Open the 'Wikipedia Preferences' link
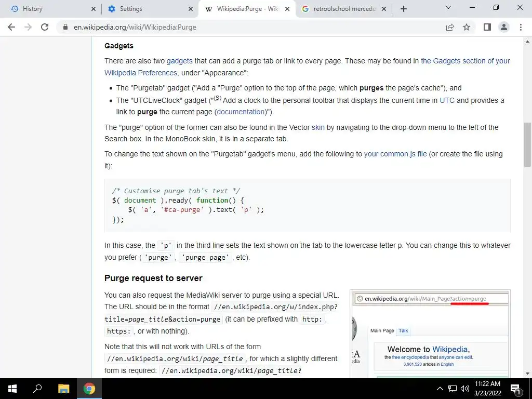The image size is (532, 399). click(x=141, y=73)
